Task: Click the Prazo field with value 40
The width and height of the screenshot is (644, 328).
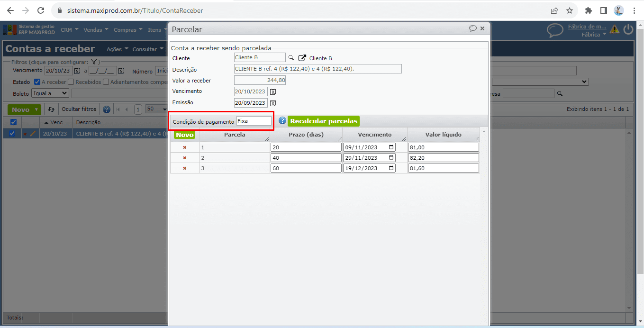Action: pos(306,158)
